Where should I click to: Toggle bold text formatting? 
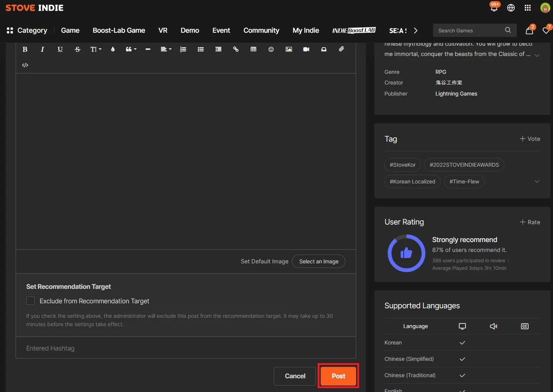(x=25, y=49)
